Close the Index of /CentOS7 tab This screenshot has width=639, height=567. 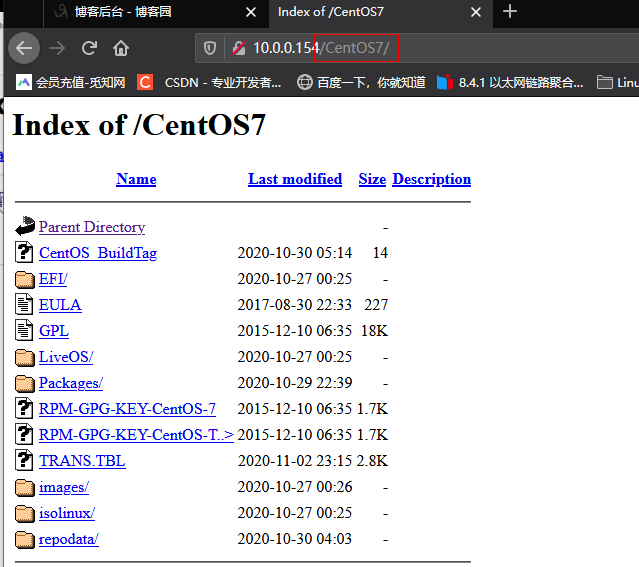[476, 12]
